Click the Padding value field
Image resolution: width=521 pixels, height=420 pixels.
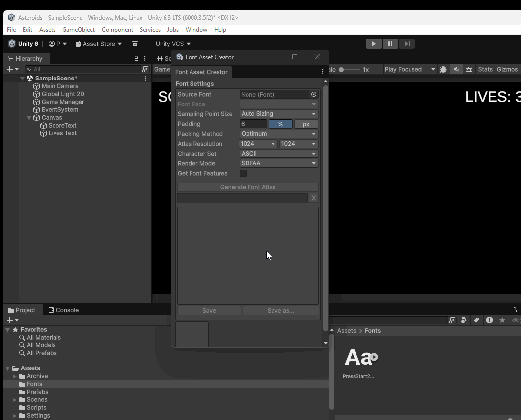pos(253,124)
